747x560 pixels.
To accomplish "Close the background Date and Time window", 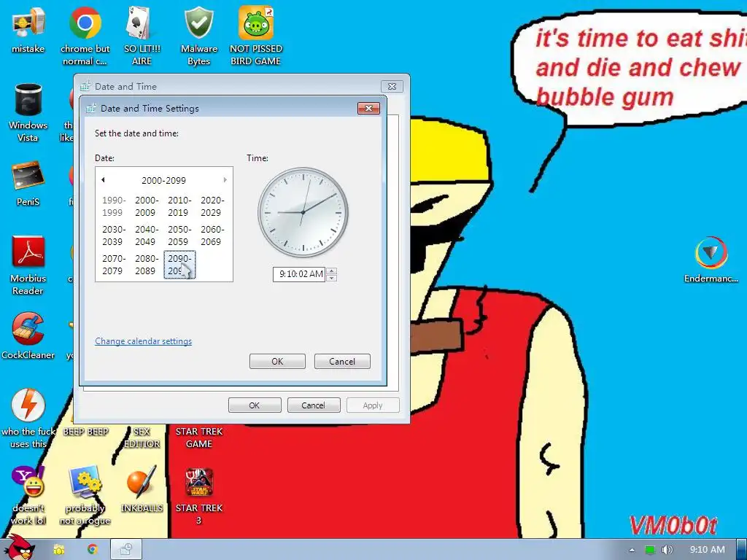I will (x=392, y=86).
